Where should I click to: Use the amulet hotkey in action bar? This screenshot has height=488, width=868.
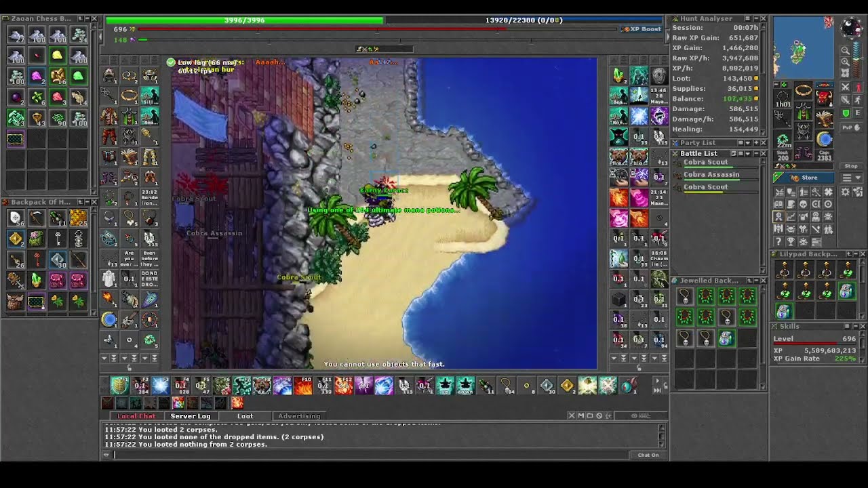click(506, 386)
